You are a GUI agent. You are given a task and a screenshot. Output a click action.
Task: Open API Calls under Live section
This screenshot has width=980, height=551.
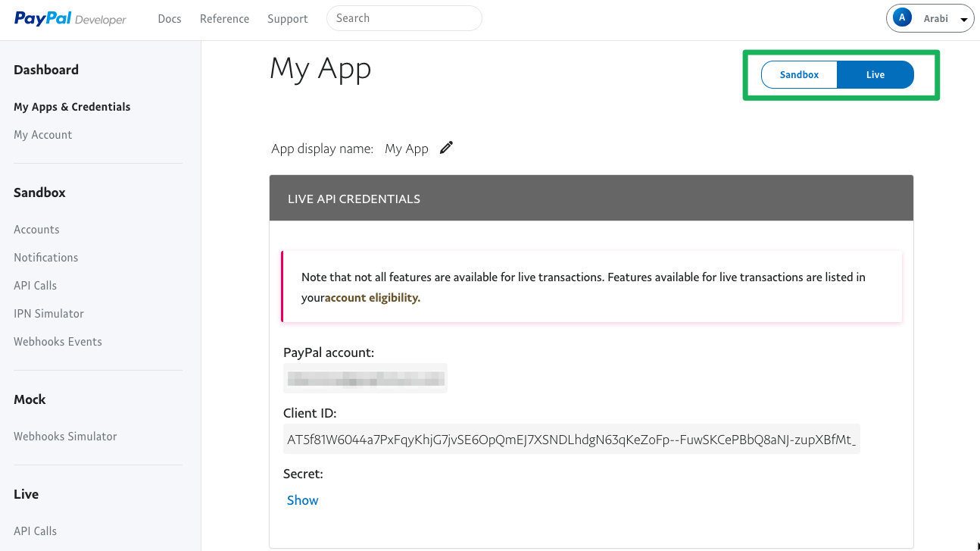[36, 531]
